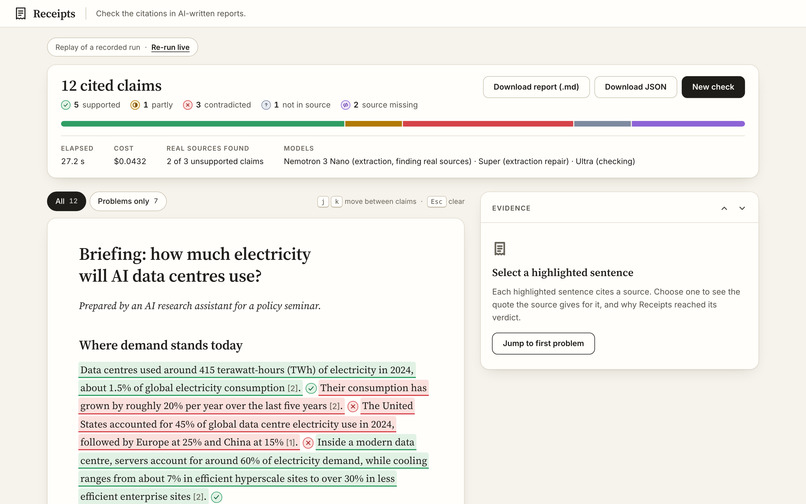Click the Briefing title heading
Viewport: 806px width, 504px height.
(x=195, y=265)
